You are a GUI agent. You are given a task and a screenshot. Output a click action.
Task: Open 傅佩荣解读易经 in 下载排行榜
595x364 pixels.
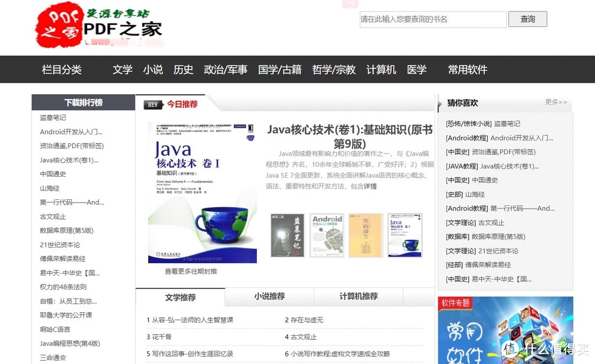(63, 259)
